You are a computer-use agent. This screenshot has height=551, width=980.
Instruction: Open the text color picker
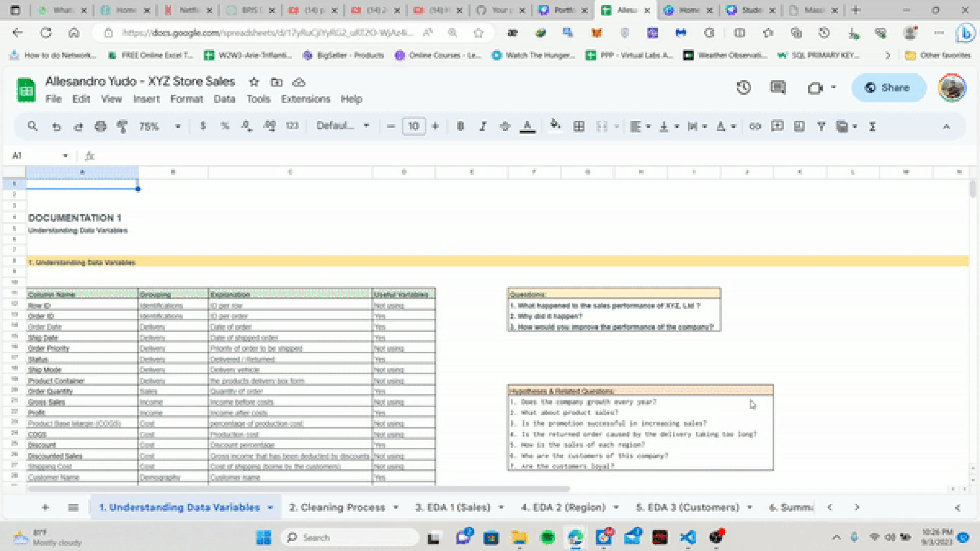[x=527, y=126]
